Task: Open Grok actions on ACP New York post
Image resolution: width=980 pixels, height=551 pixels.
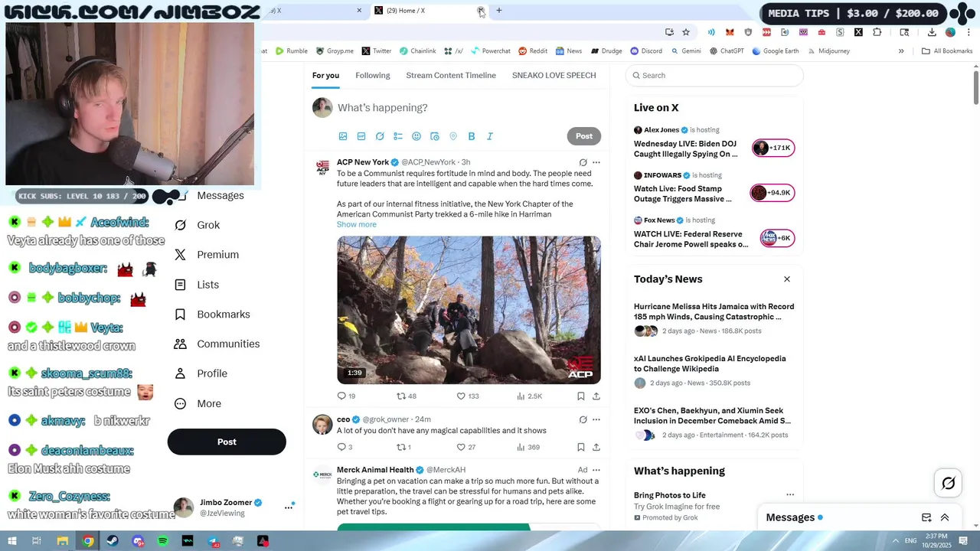Action: [583, 162]
